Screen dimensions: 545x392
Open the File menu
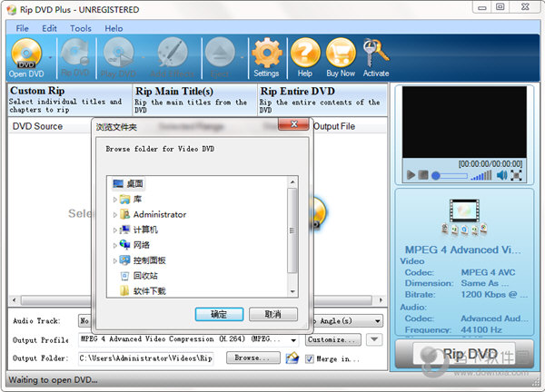pyautogui.click(x=22, y=28)
